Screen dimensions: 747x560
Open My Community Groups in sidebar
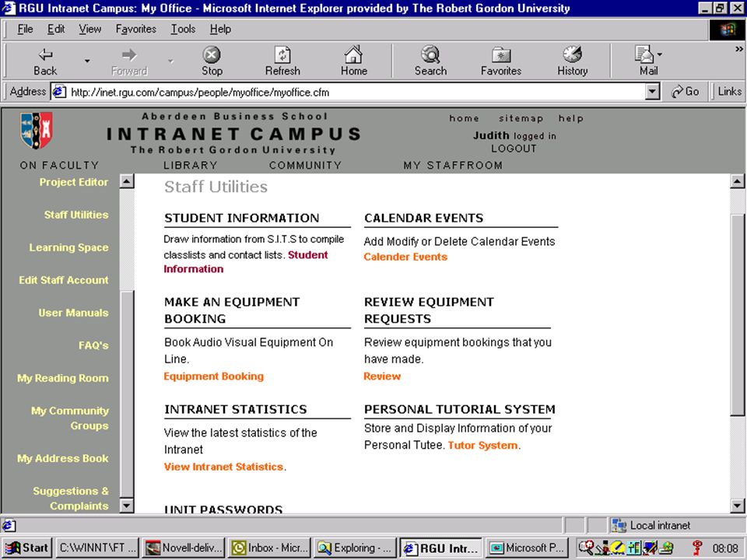coord(70,418)
